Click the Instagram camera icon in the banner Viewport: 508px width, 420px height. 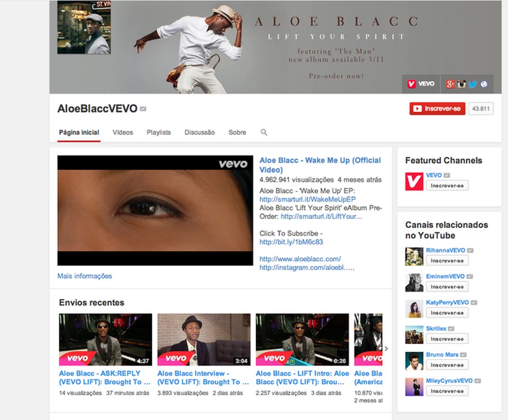click(461, 84)
